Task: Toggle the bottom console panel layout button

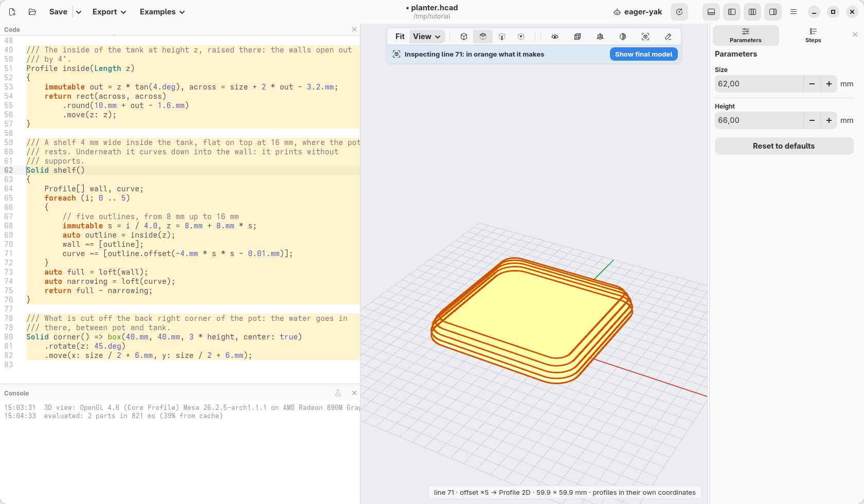Action: (711, 12)
